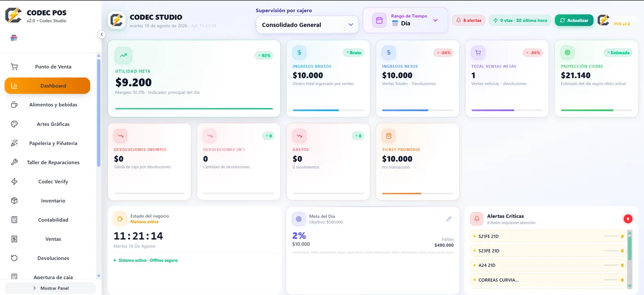
Task: Select the Dashboard menu item
Action: point(47,86)
